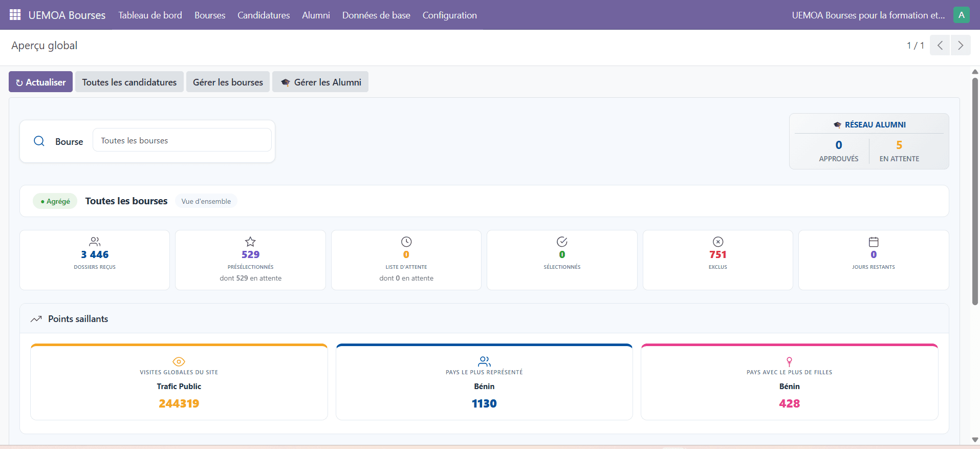Click the trend arrow icon beside Points saillants
The width and height of the screenshot is (980, 449).
point(36,319)
